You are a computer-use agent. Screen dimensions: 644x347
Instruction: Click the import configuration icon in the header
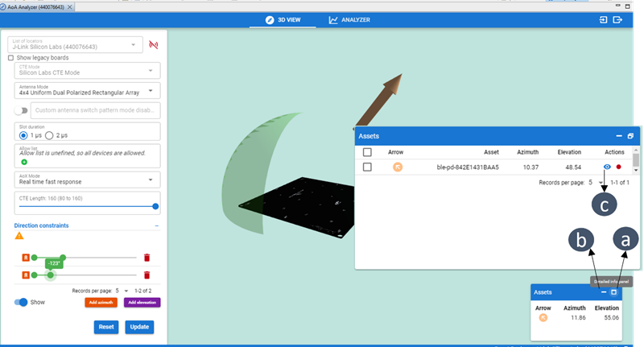click(603, 19)
